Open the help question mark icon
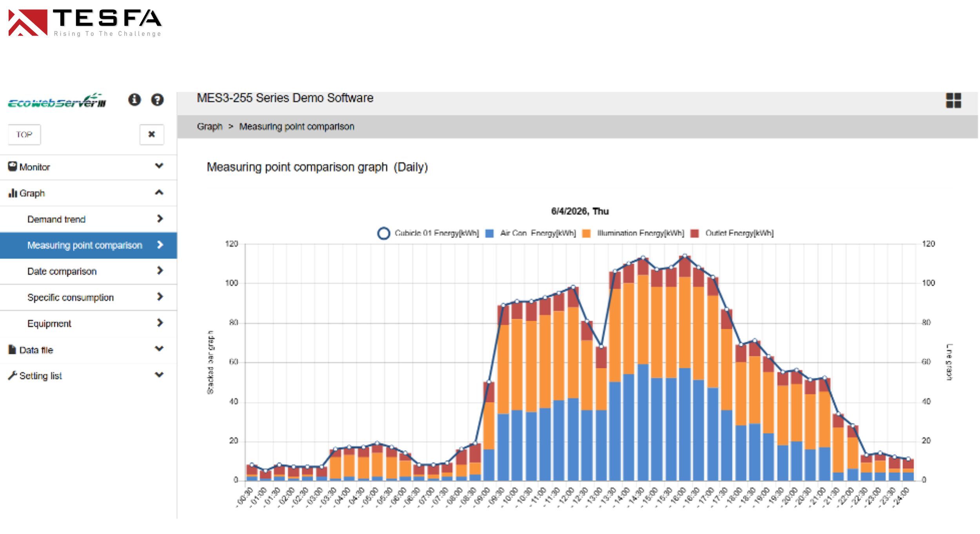980x534 pixels. click(x=157, y=100)
